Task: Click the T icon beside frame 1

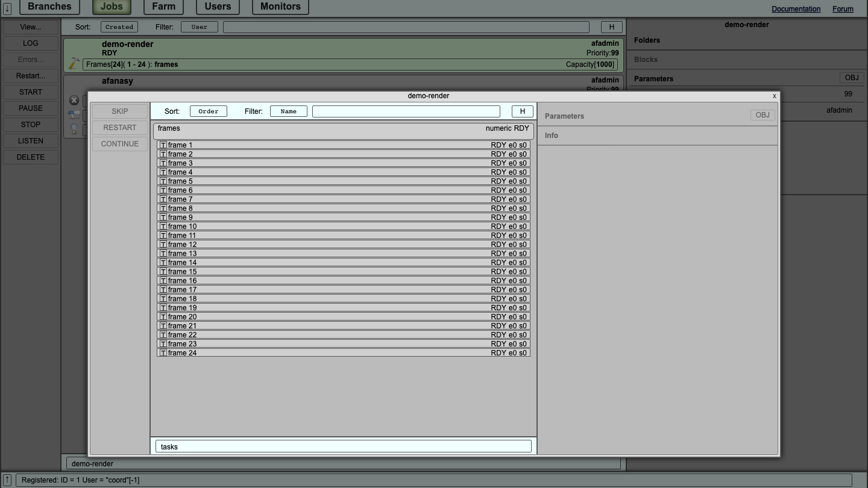Action: (163, 145)
